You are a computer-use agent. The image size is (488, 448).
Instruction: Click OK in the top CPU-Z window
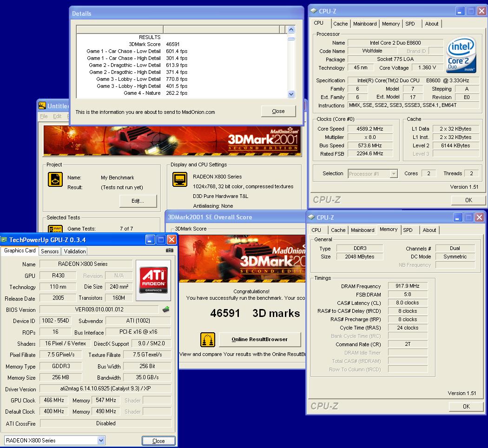[x=468, y=200]
